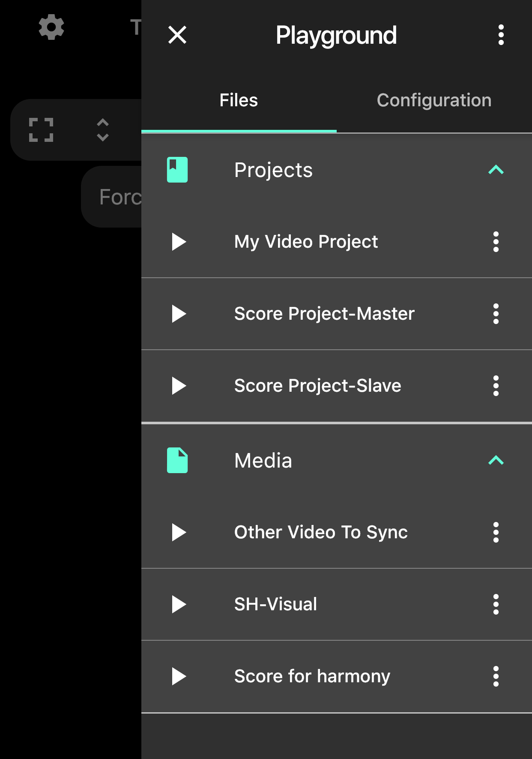
Task: Open Playground panel options menu
Action: click(x=501, y=35)
